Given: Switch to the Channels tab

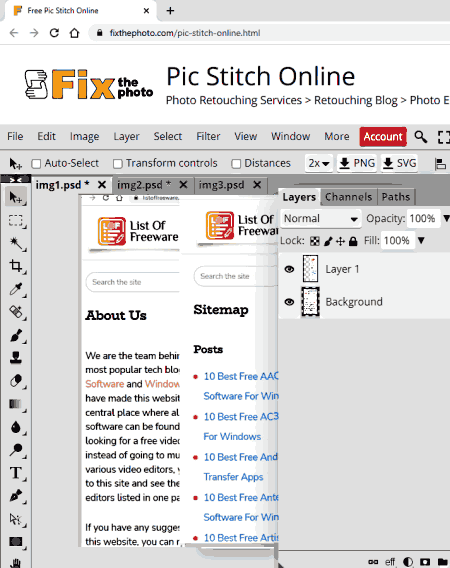Looking at the screenshot, I should pos(349,197).
